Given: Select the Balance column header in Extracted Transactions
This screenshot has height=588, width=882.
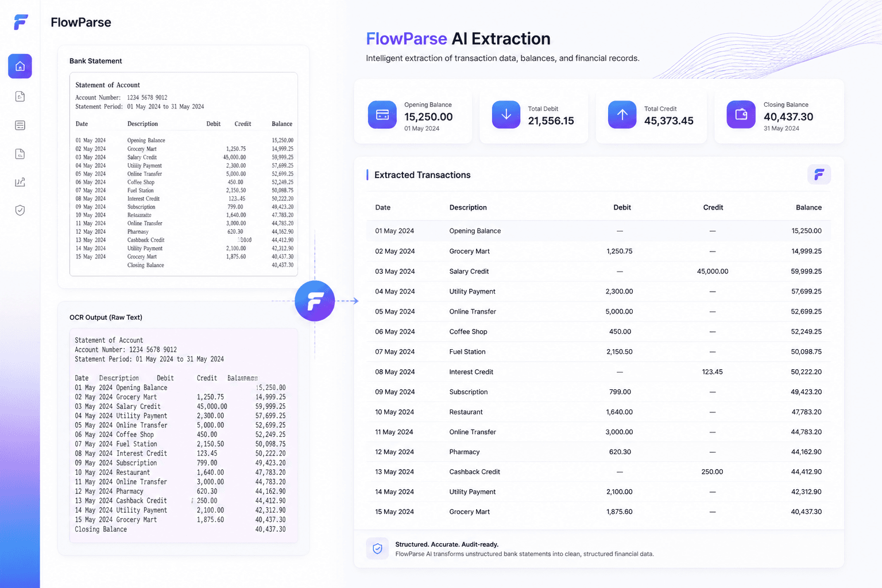Looking at the screenshot, I should tap(808, 207).
